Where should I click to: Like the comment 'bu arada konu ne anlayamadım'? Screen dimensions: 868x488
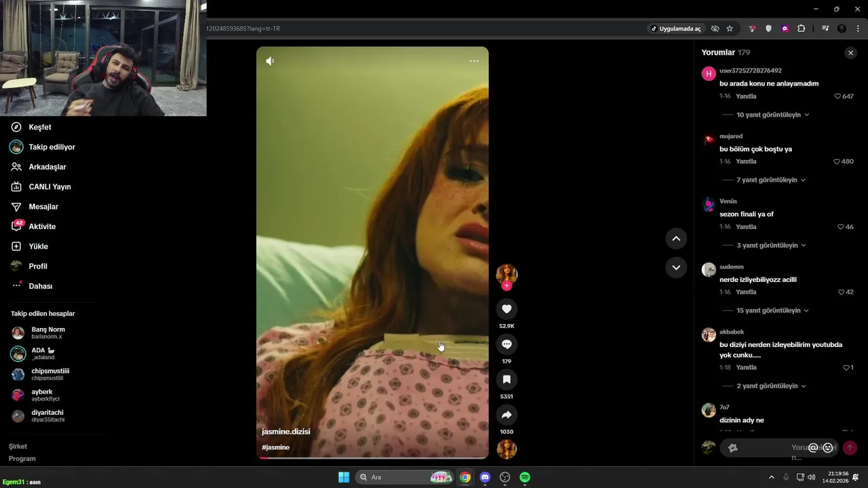(x=837, y=96)
